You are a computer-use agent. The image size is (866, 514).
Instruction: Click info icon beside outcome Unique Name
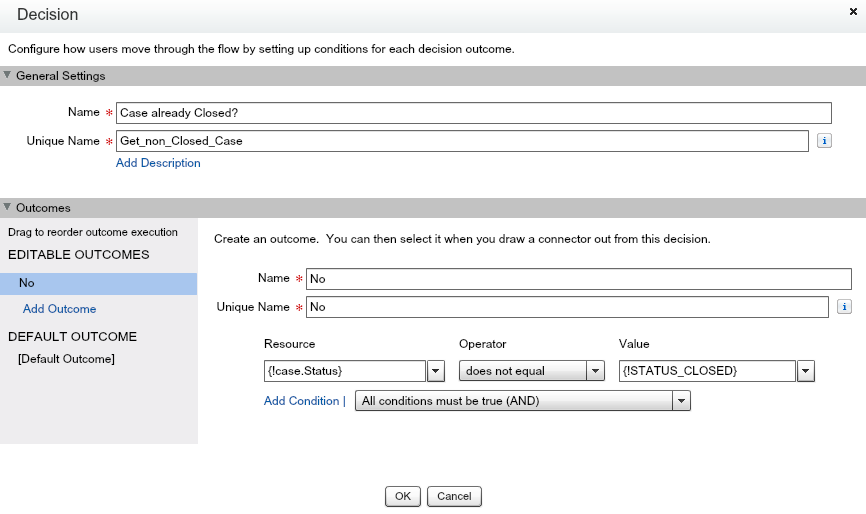(x=844, y=307)
